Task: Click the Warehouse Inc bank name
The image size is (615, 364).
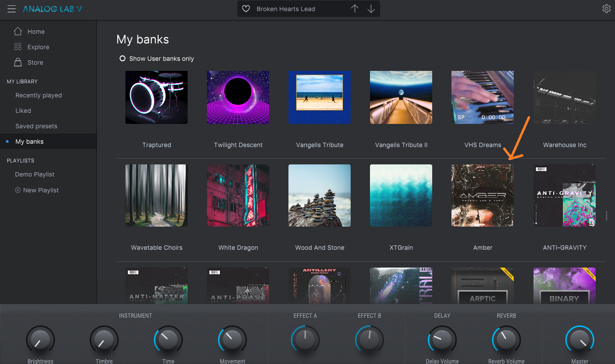Action: pyautogui.click(x=565, y=145)
